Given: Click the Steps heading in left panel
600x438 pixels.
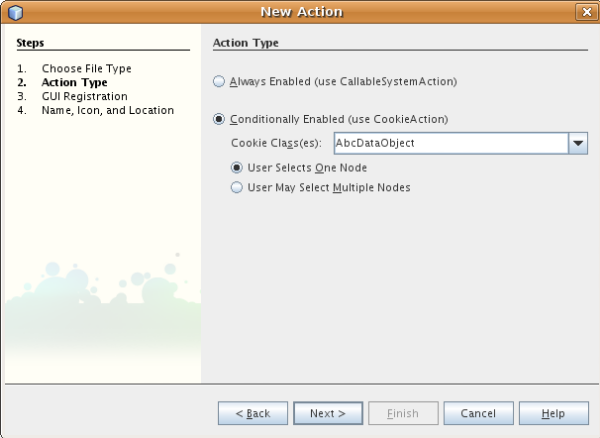Looking at the screenshot, I should tap(30, 43).
